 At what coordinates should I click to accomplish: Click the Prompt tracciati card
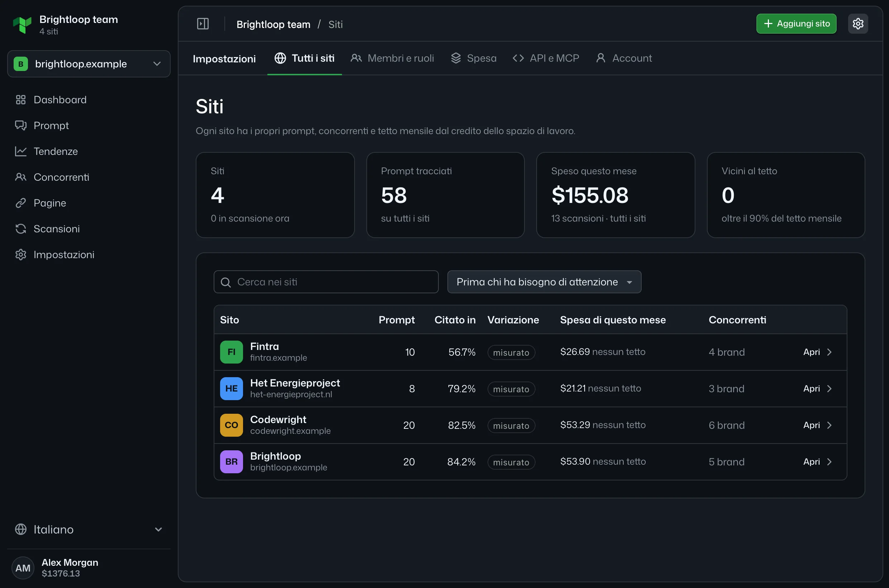[446, 195]
